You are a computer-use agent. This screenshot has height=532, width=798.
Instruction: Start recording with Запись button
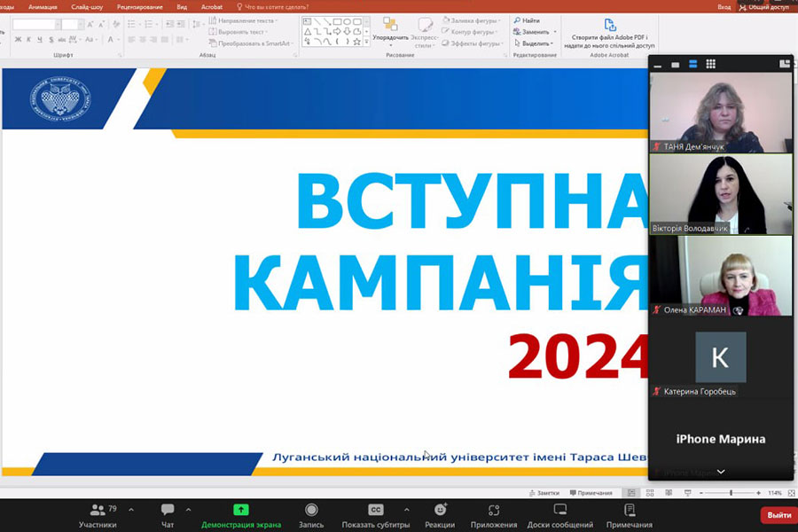(311, 516)
